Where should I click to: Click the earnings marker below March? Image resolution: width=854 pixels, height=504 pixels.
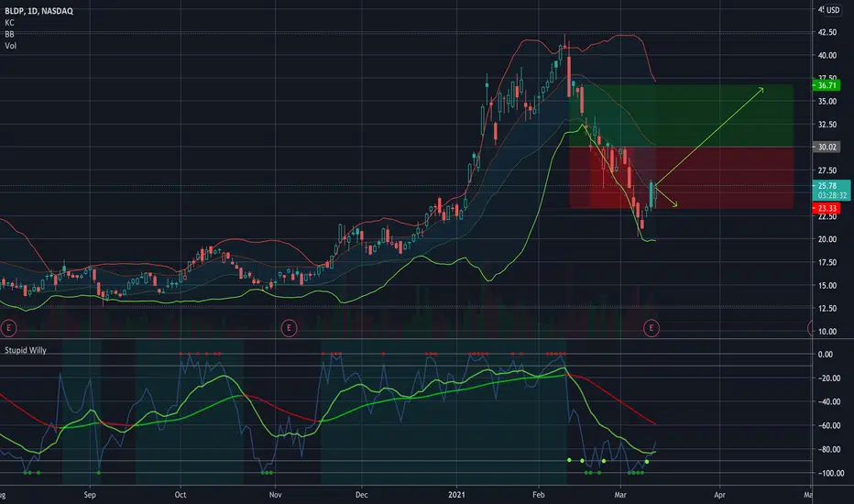pyautogui.click(x=651, y=328)
